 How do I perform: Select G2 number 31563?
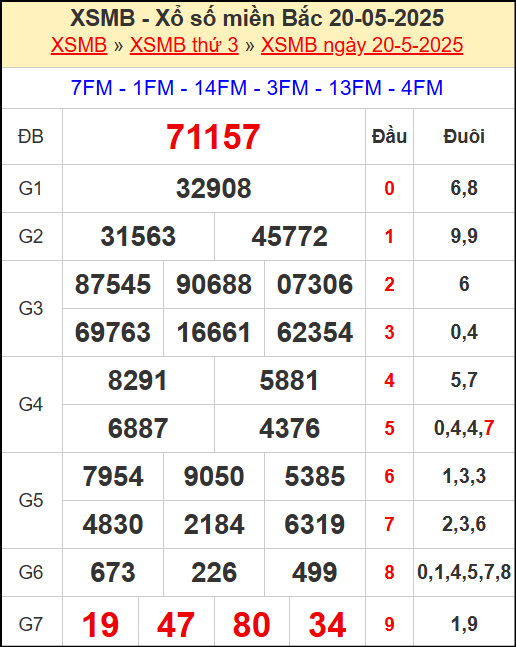[x=138, y=236]
